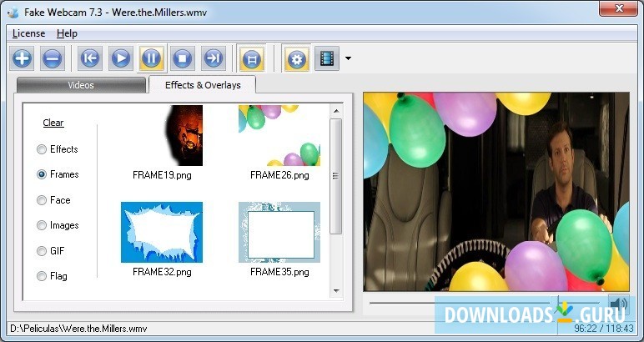Toggle the frame overlay toolbar button
Screen dimensions: 644x342
[252, 58]
